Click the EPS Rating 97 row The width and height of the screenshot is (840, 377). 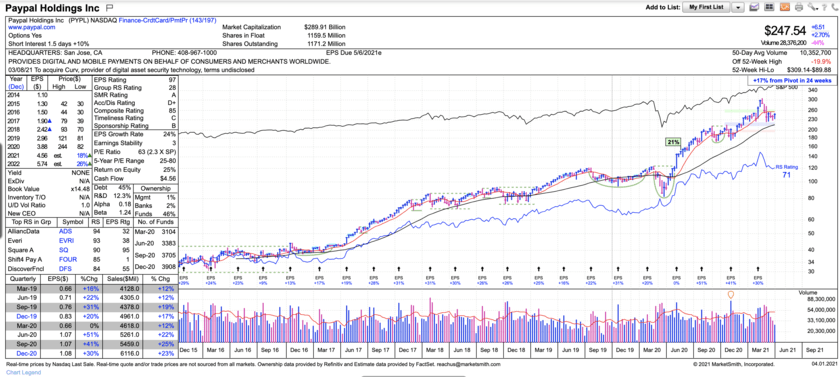click(136, 79)
